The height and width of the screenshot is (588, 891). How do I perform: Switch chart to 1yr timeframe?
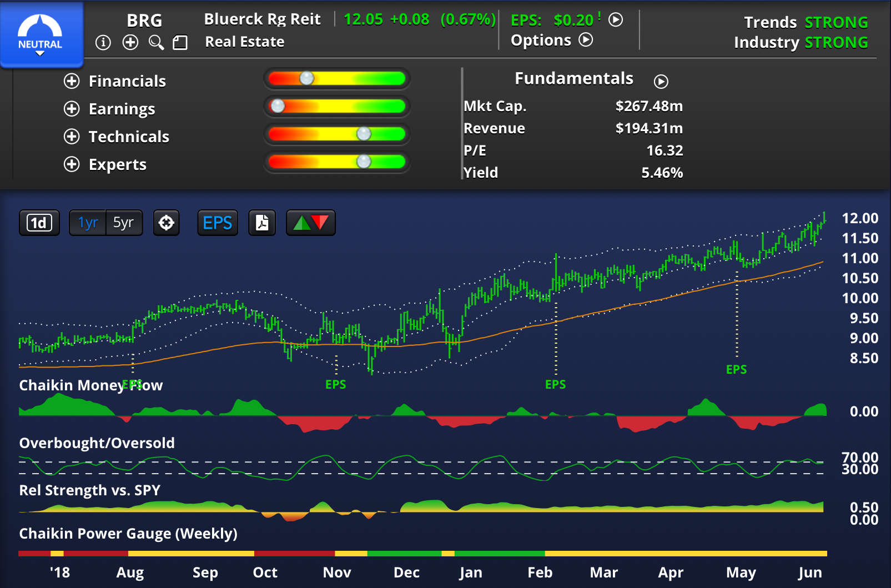(x=88, y=223)
